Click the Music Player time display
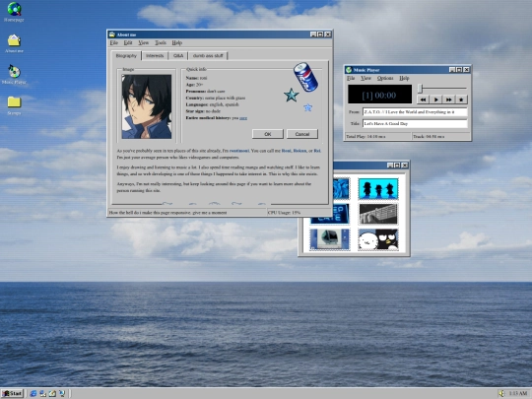This screenshot has width=532, height=399. (379, 95)
